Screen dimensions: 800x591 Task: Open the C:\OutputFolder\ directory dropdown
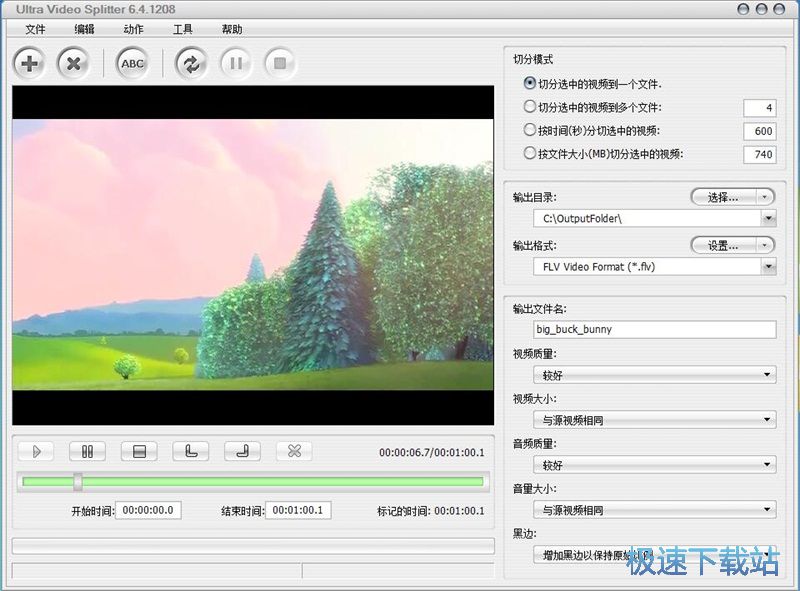(x=769, y=218)
